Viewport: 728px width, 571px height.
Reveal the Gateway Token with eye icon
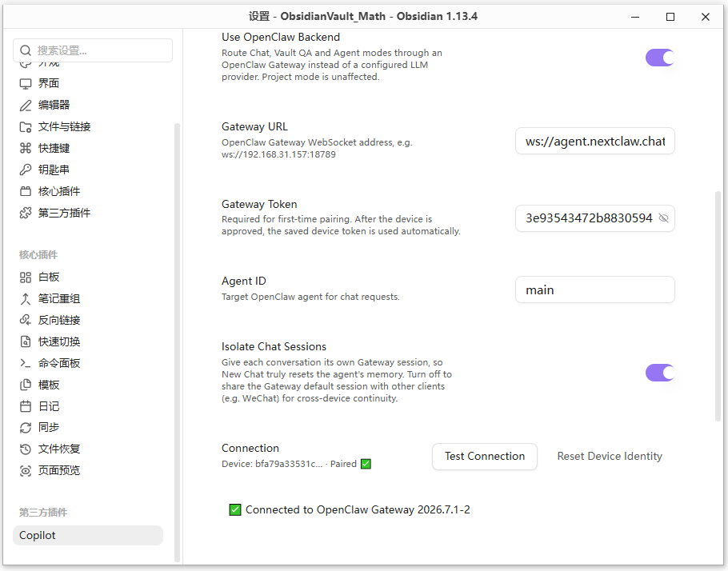coord(664,218)
